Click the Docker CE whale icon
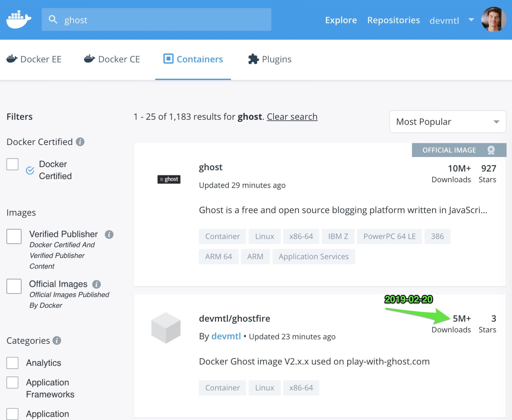Viewport: 512px width, 420px height. tap(90, 59)
